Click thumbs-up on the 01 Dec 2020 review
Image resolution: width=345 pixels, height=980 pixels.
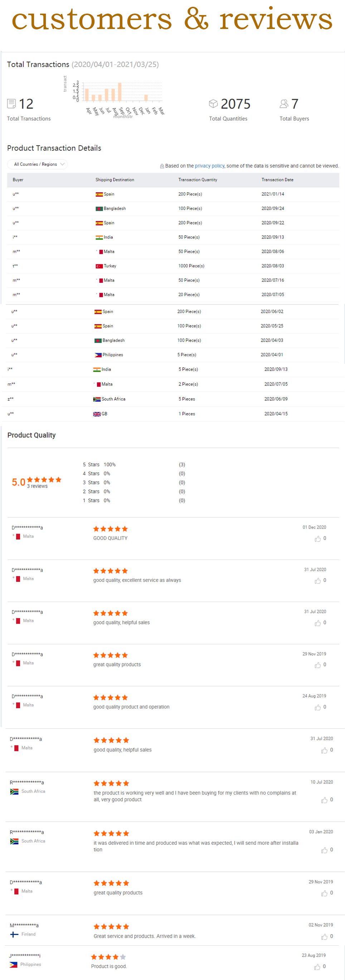point(317,539)
